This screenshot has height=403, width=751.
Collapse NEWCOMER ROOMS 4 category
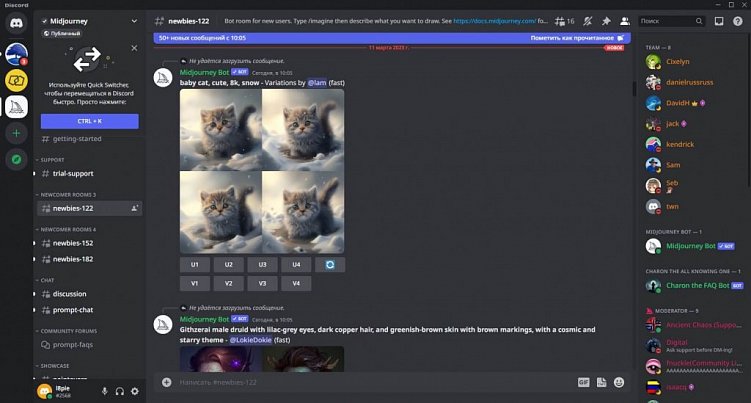point(68,230)
